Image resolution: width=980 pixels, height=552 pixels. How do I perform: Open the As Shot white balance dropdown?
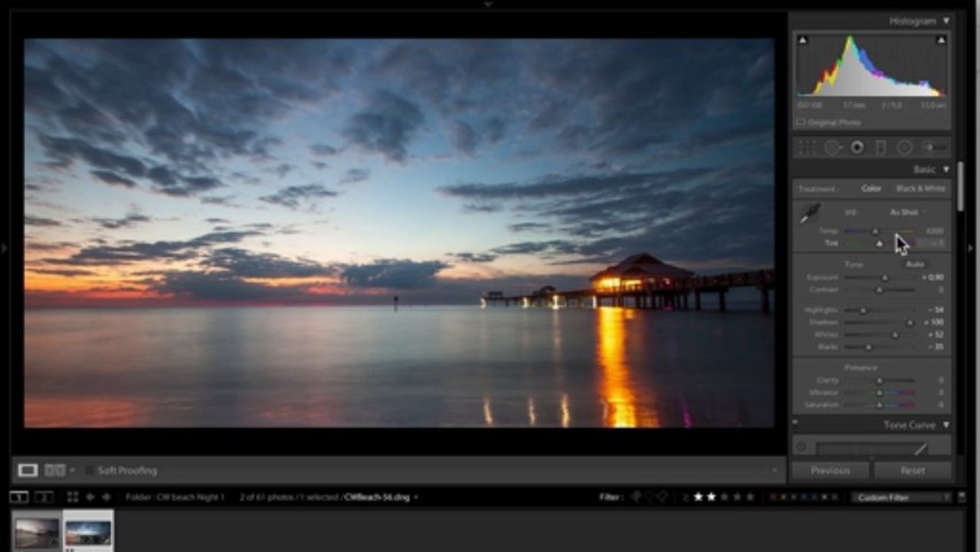coord(906,212)
